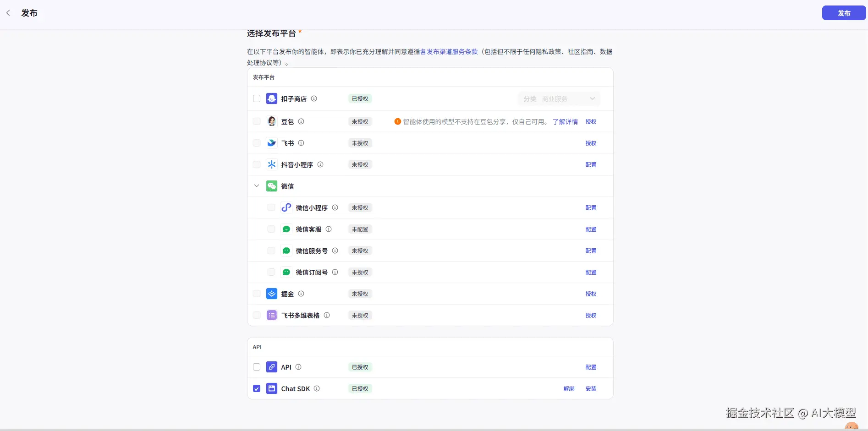Click 未配置 badge in 微信客服 row
This screenshot has width=868, height=431.
pos(360,229)
